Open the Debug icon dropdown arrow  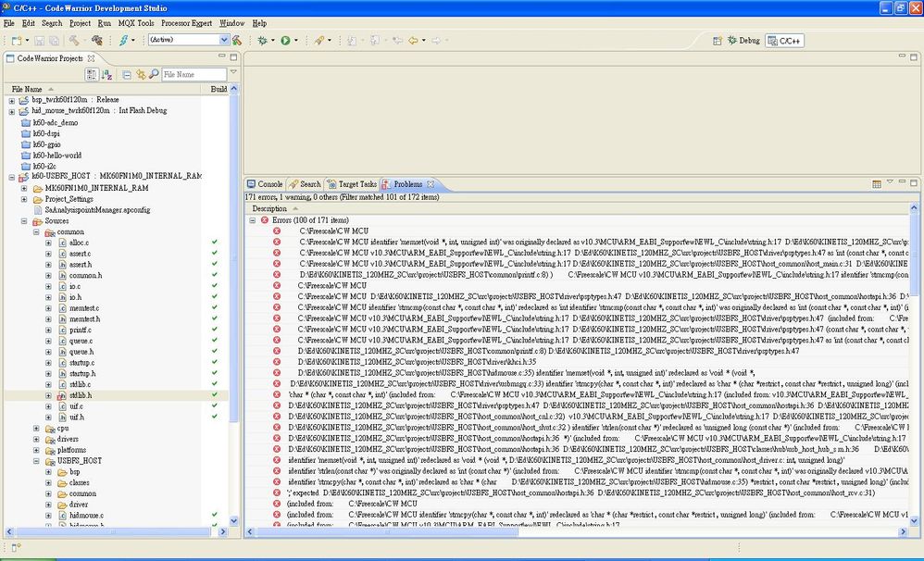(273, 41)
